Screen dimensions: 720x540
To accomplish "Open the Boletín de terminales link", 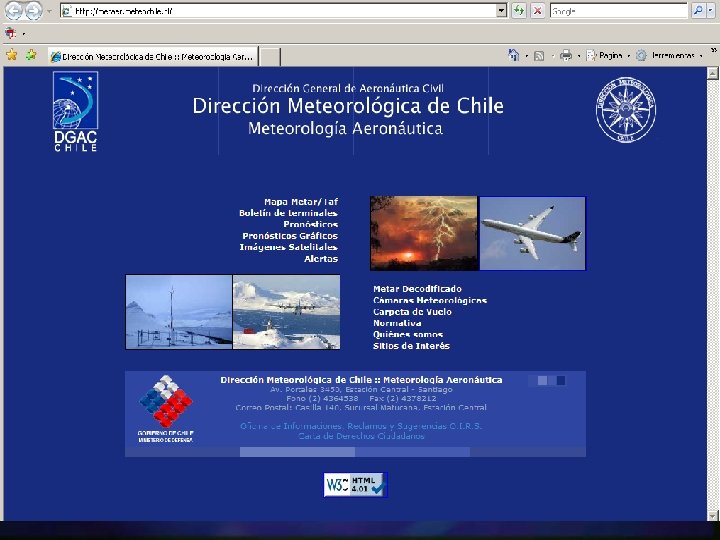I will (288, 213).
